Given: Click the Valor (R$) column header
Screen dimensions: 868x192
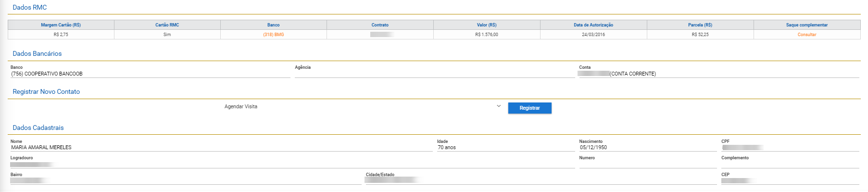Looking at the screenshot, I should click(487, 25).
